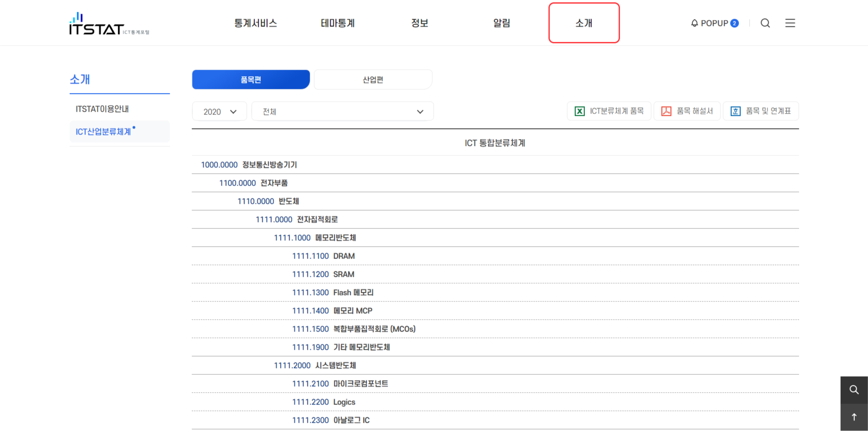Click the 1111.1900 기타 메모리반도체 row
The height and width of the screenshot is (431, 868).
(x=495, y=347)
